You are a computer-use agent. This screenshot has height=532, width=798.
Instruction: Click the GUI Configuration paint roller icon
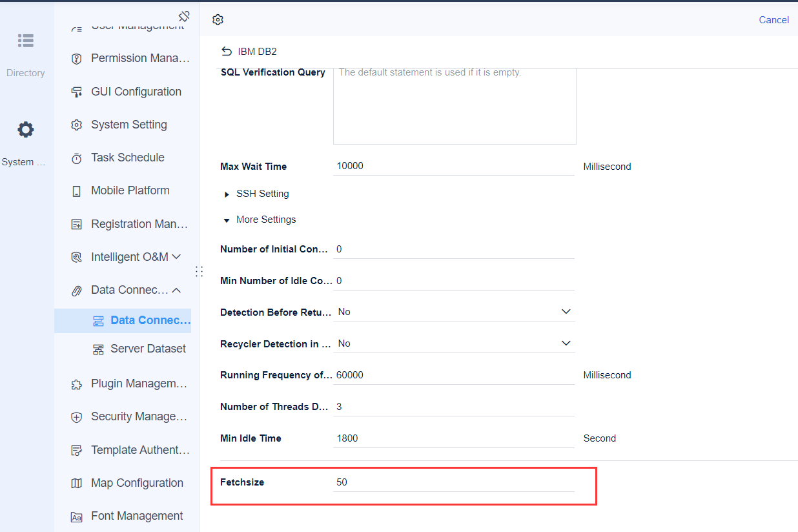click(x=77, y=92)
